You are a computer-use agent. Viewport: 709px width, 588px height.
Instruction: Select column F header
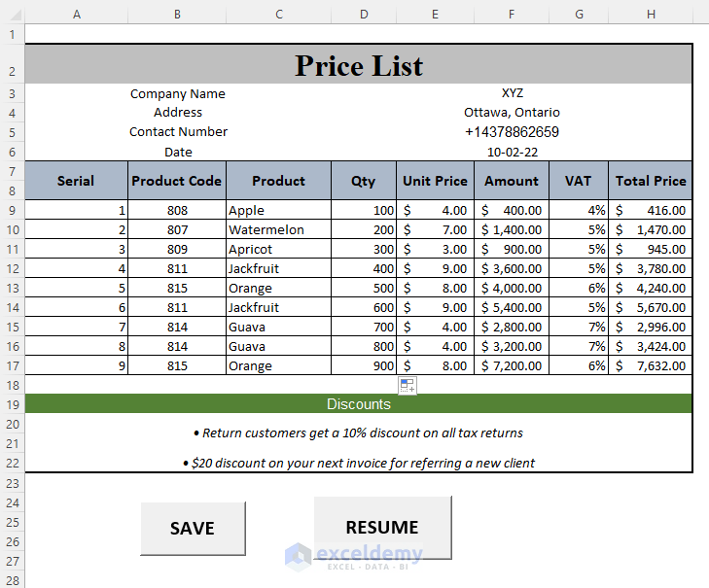[x=512, y=15]
